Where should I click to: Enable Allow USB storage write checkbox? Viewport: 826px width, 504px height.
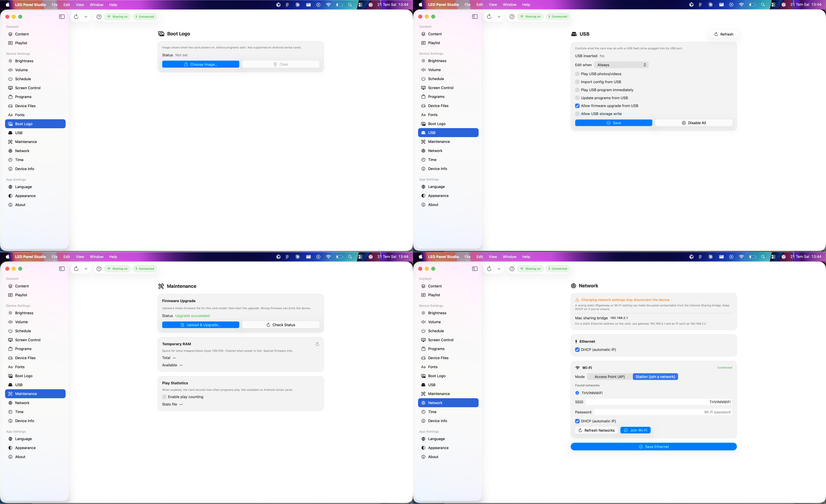pyautogui.click(x=577, y=114)
